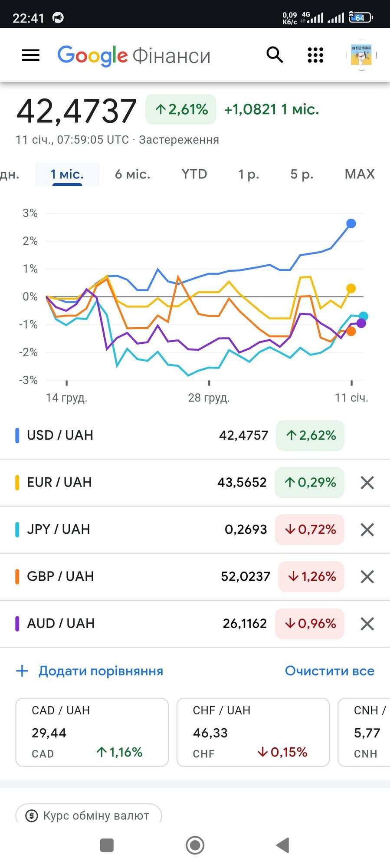Screen dimensions: 390x868
Task: Remove JPY / UAH comparison
Action: click(367, 529)
